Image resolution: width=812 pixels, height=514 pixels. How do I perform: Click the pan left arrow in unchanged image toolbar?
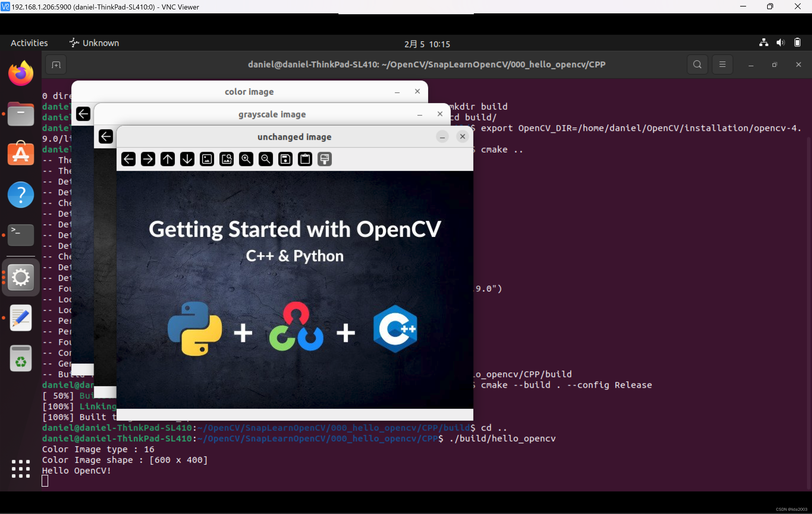point(128,159)
